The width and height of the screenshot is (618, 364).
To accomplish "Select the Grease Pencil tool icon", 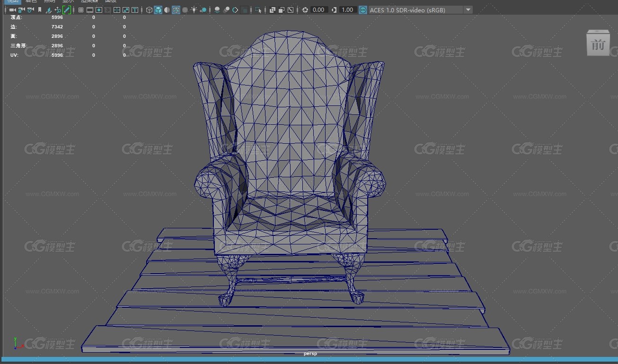I will click(x=67, y=9).
